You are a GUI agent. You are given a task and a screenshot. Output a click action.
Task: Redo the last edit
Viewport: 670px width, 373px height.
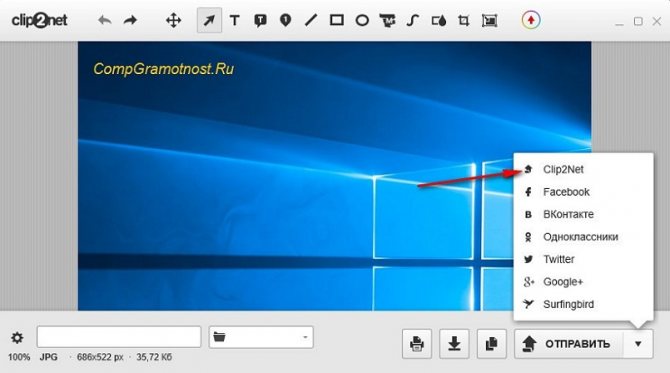coord(130,20)
